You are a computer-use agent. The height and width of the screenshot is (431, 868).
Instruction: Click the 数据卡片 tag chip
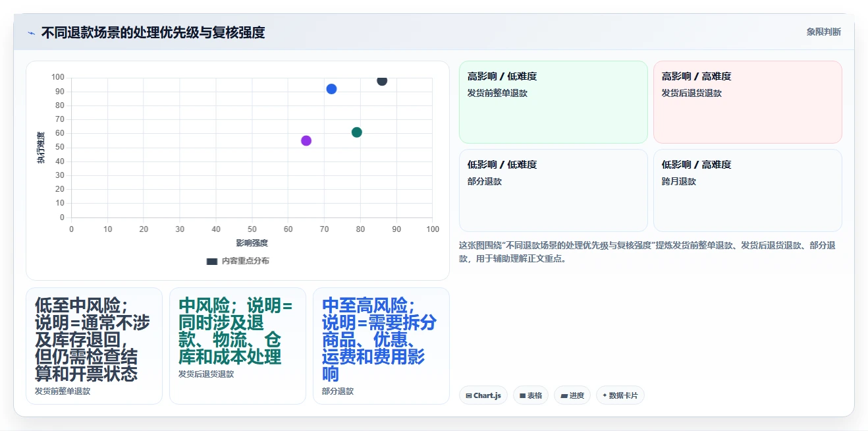click(620, 395)
